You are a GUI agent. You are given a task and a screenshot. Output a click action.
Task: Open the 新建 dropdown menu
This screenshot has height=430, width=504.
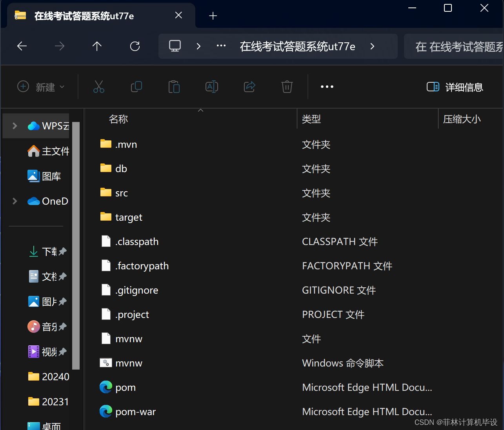(40, 87)
